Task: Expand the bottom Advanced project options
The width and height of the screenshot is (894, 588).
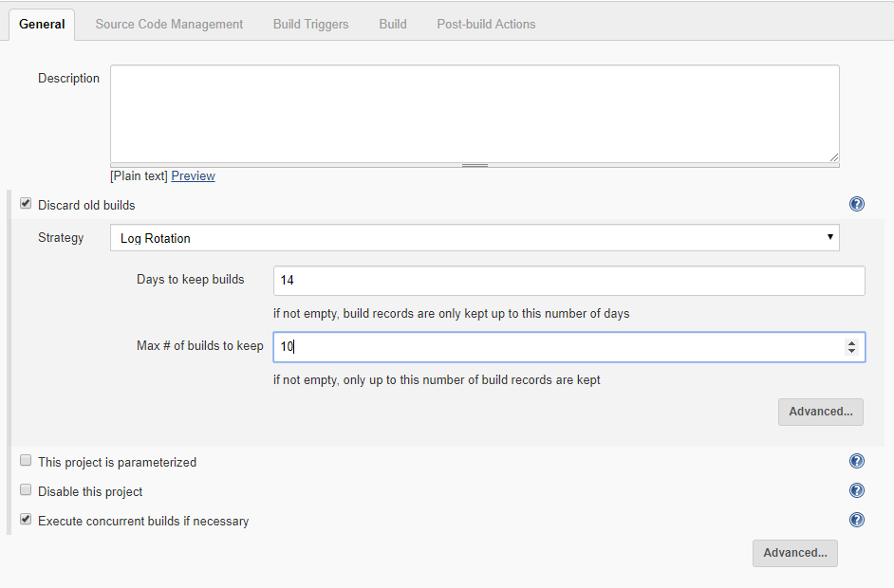Action: pos(794,553)
